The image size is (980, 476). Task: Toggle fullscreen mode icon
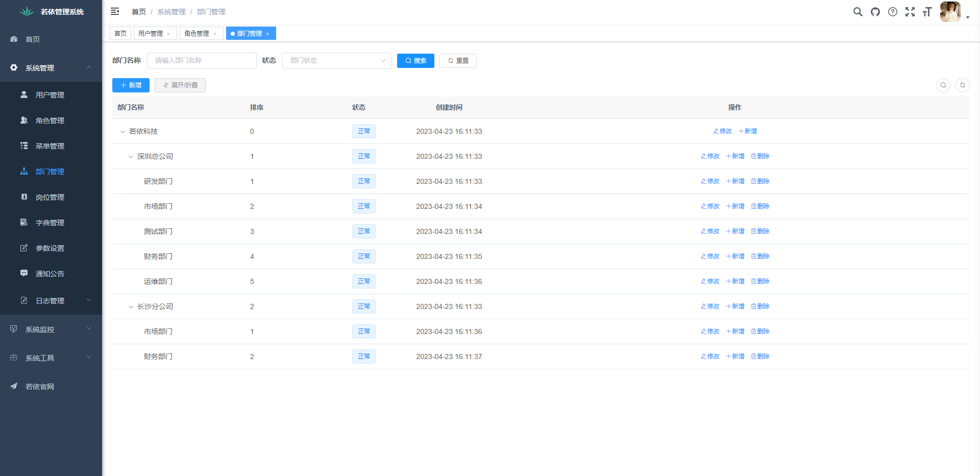[910, 12]
